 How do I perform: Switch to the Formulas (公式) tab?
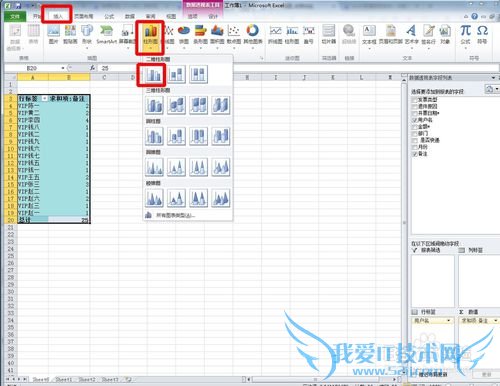pyautogui.click(x=109, y=16)
